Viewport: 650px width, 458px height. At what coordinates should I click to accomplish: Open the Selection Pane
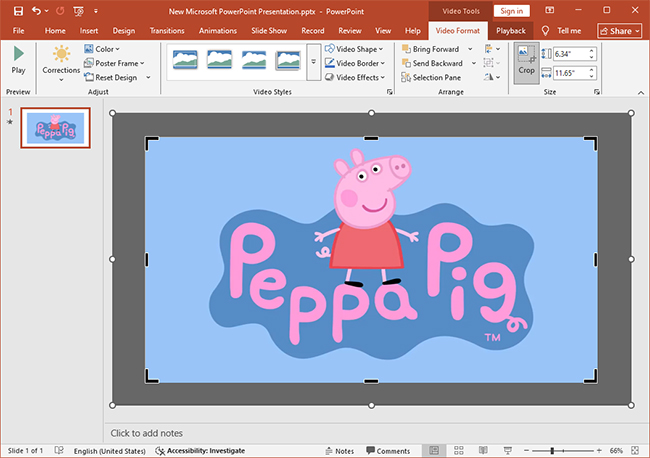pos(431,78)
